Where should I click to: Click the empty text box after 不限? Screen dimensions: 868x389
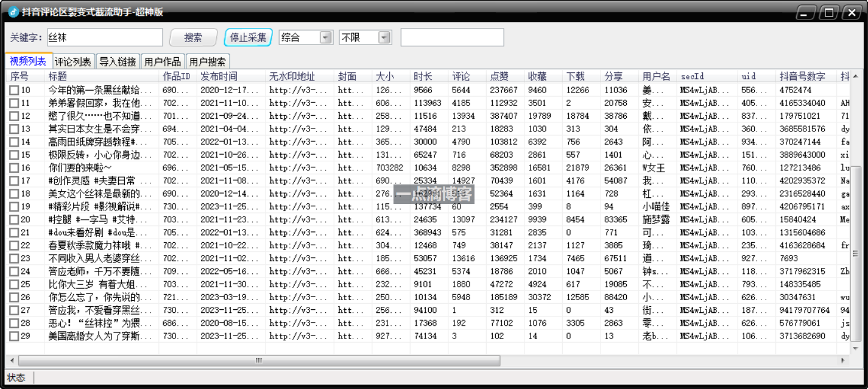(x=452, y=37)
